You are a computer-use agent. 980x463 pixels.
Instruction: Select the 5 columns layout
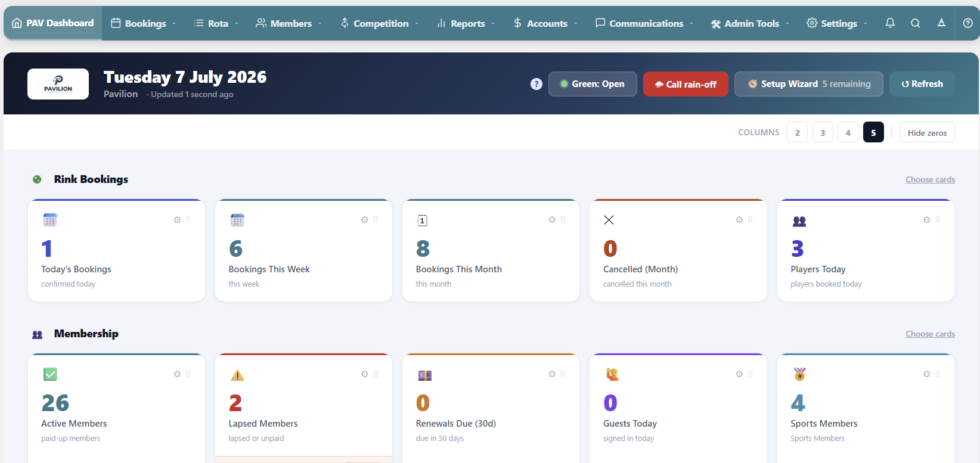(873, 132)
